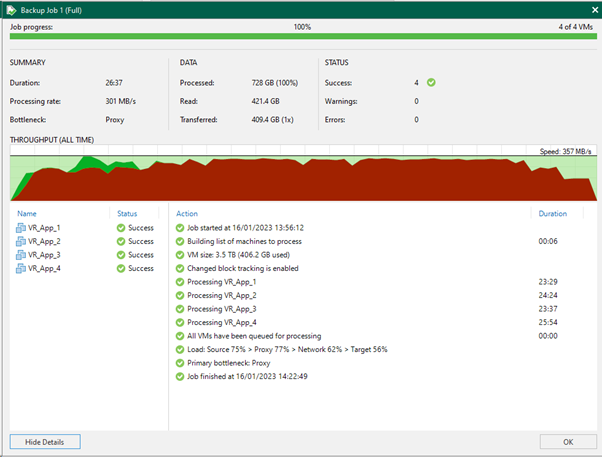This screenshot has width=602, height=457.
Task: Select the VR_App_1 VM icon
Action: (x=21, y=228)
